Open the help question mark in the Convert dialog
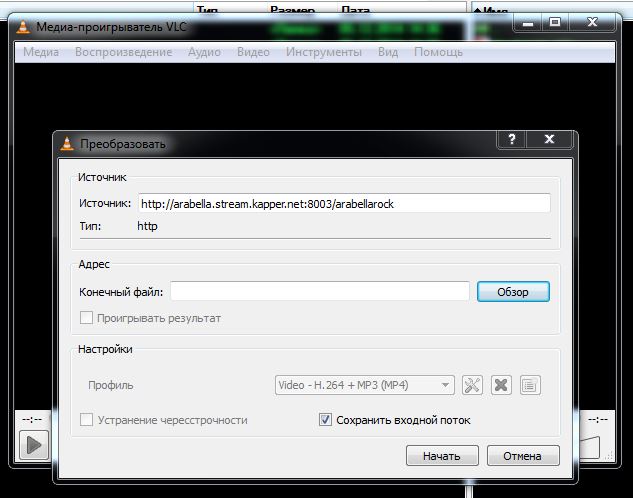 pyautogui.click(x=511, y=140)
